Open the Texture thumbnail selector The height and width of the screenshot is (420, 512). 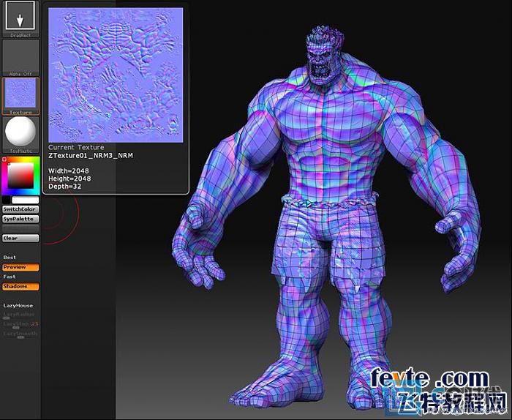pyautogui.click(x=20, y=96)
